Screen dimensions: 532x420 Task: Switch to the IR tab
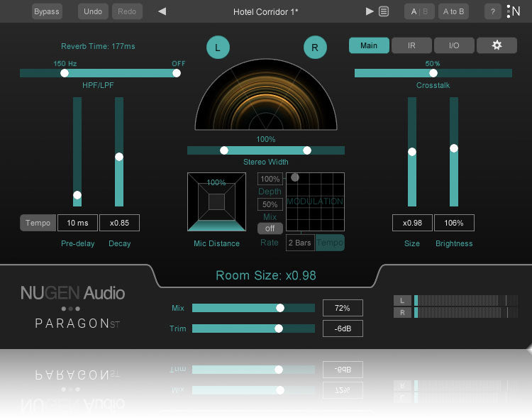pos(411,45)
